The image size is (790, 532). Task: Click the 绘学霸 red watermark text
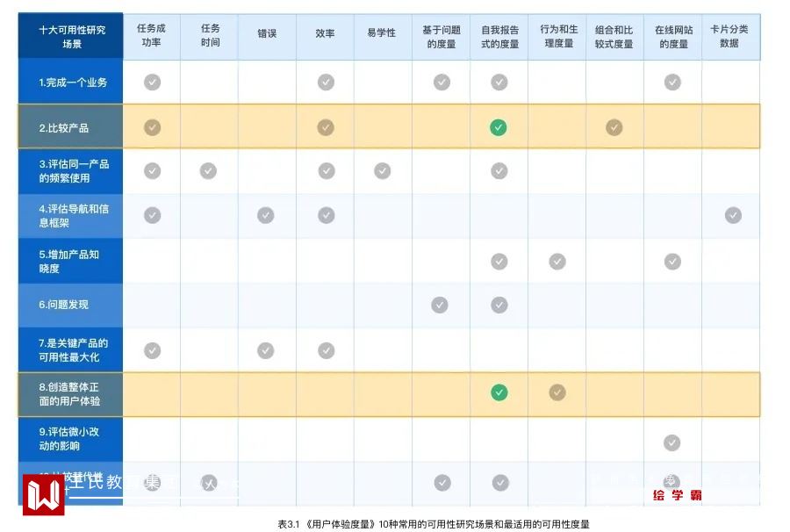coord(677,495)
